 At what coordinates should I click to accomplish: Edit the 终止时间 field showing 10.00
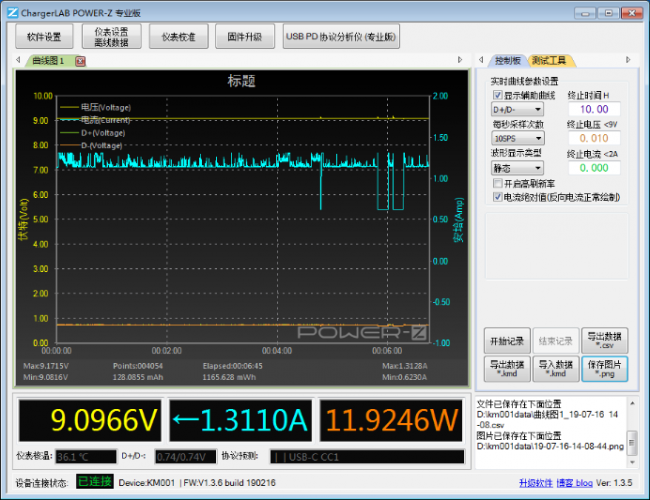point(594,109)
